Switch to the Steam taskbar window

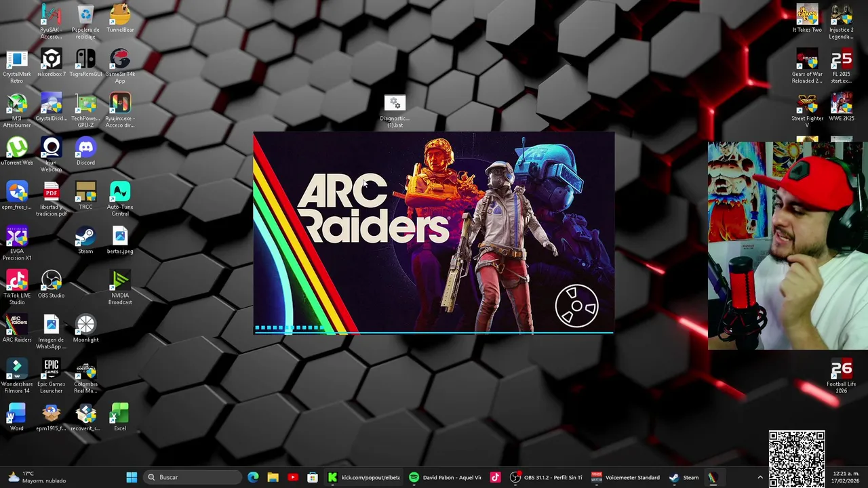pyautogui.click(x=684, y=477)
